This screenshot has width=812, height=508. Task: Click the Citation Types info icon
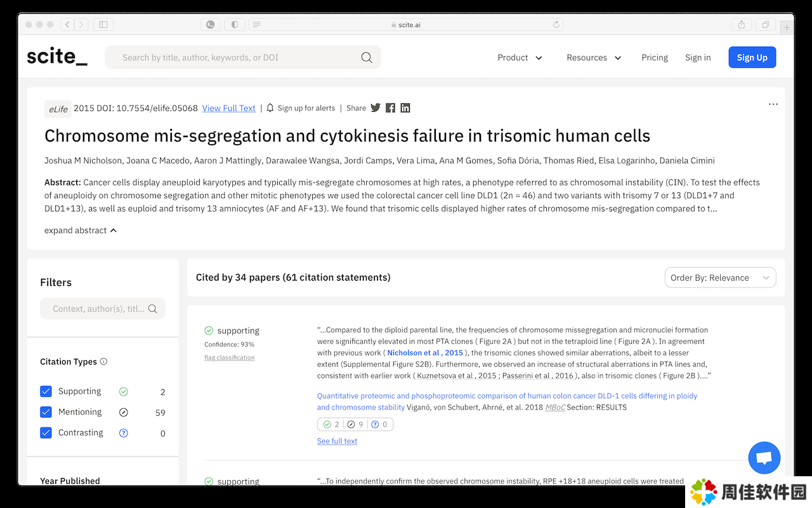tap(103, 361)
